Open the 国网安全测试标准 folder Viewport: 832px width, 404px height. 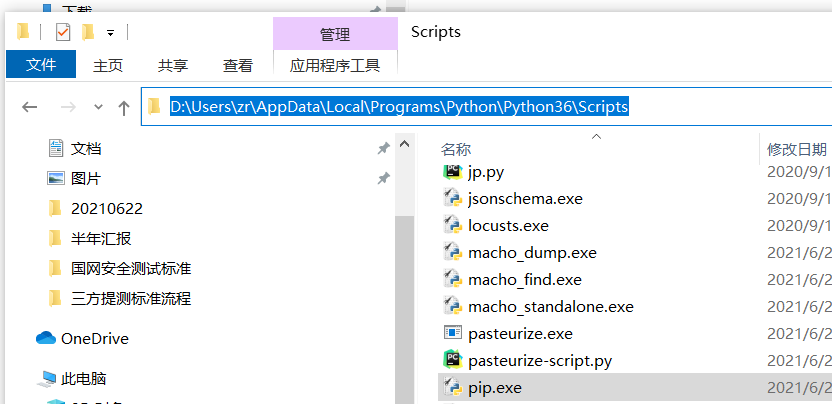click(131, 268)
